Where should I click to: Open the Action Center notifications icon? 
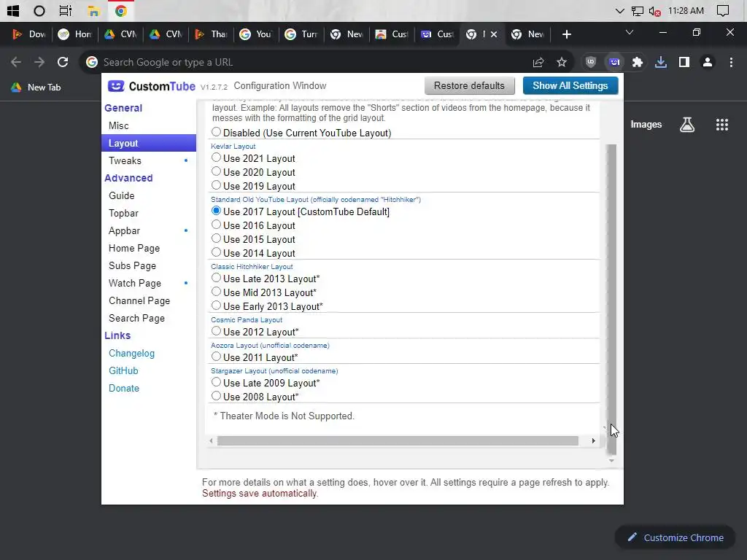point(723,10)
